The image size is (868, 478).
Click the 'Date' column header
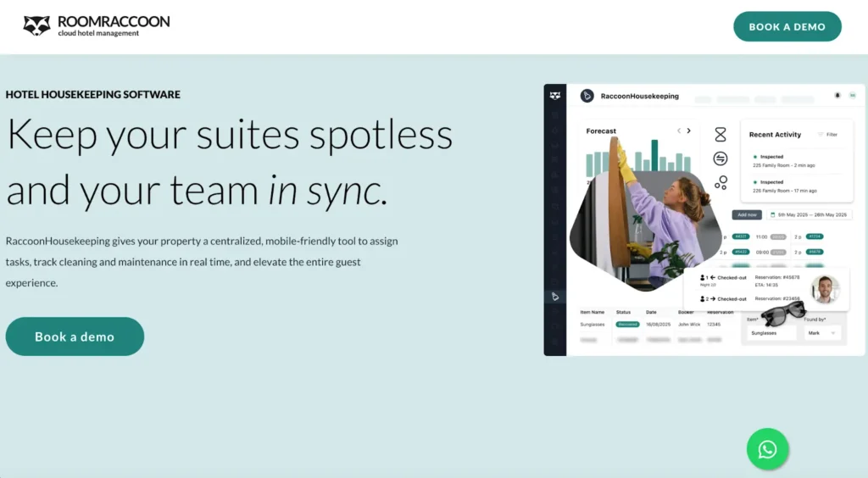point(651,312)
